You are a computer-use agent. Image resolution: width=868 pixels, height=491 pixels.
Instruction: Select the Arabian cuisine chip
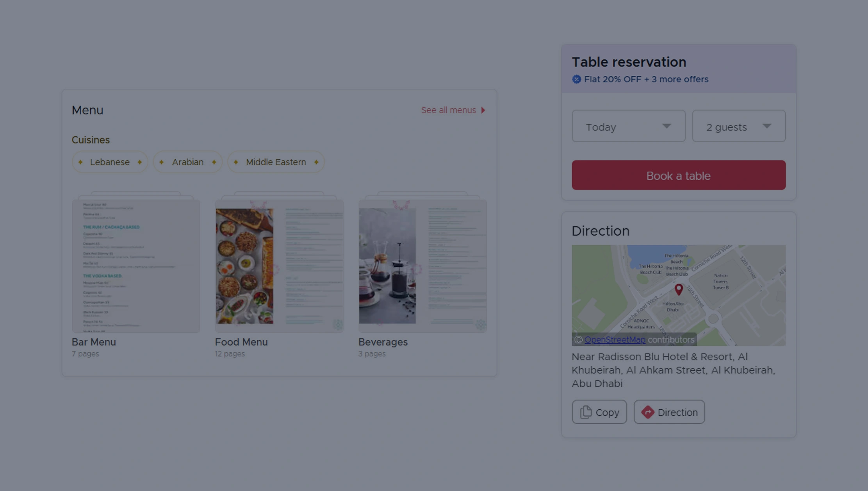click(x=187, y=162)
